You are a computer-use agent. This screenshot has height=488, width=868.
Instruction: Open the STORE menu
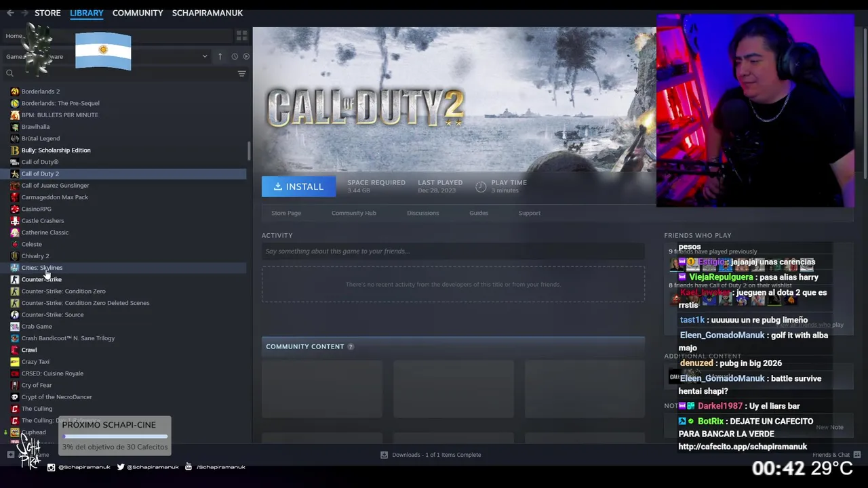47,13
